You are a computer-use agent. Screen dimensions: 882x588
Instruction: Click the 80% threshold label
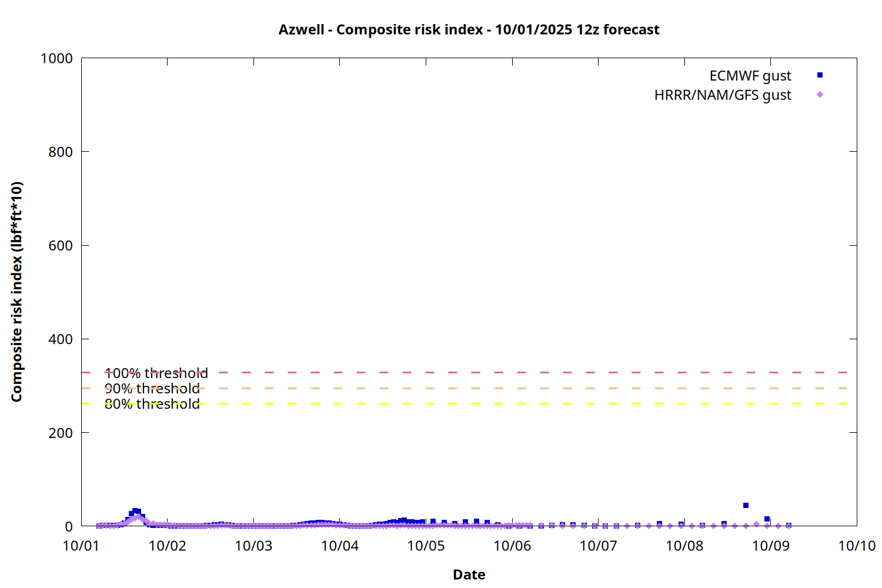tap(152, 404)
